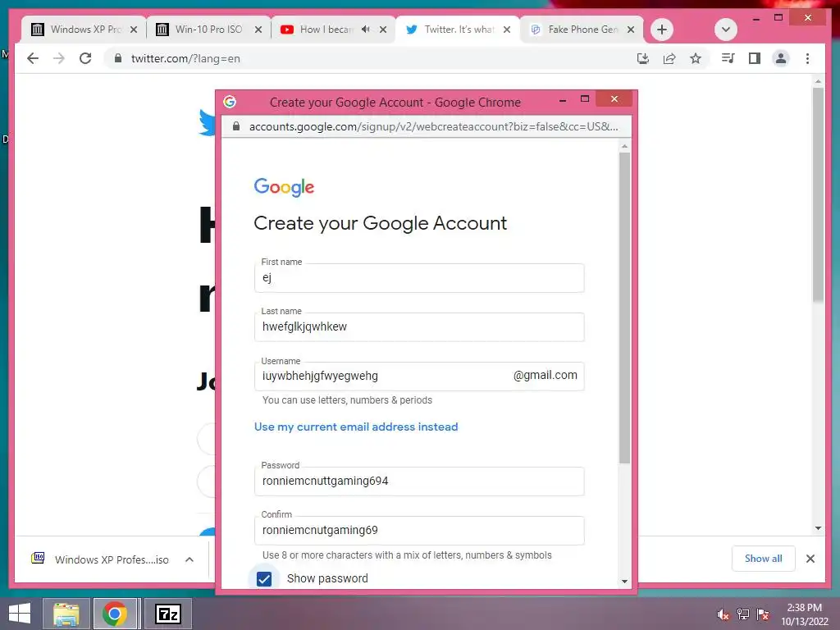Open the Windows Start button

(20, 614)
